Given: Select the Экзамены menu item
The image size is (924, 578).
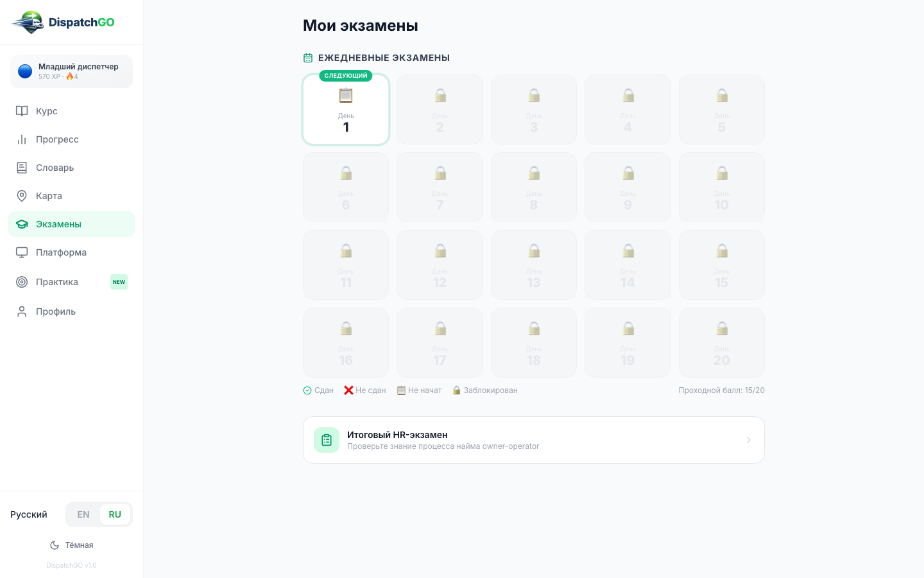Looking at the screenshot, I should click(71, 224).
